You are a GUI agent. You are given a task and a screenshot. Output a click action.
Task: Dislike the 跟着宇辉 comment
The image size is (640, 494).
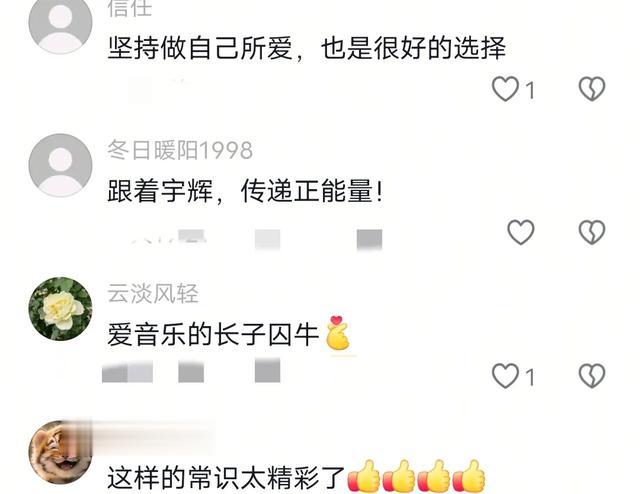pos(592,232)
